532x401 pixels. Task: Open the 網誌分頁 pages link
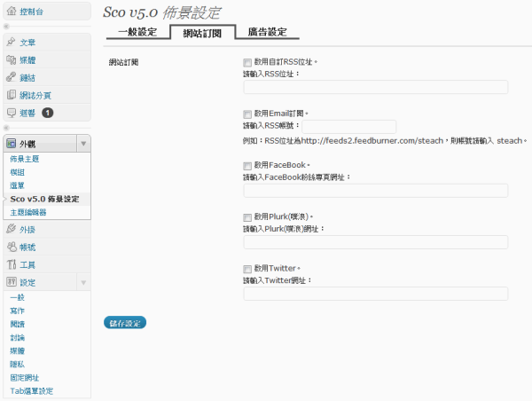35,95
